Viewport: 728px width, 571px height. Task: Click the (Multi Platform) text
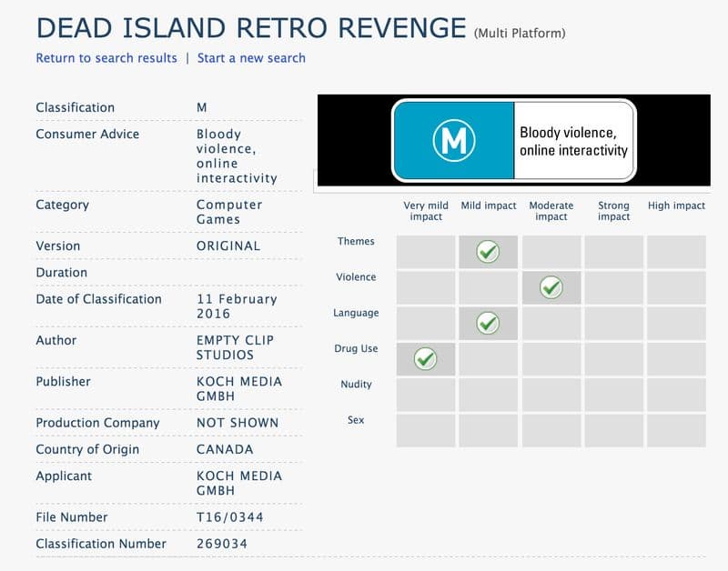[x=520, y=34]
